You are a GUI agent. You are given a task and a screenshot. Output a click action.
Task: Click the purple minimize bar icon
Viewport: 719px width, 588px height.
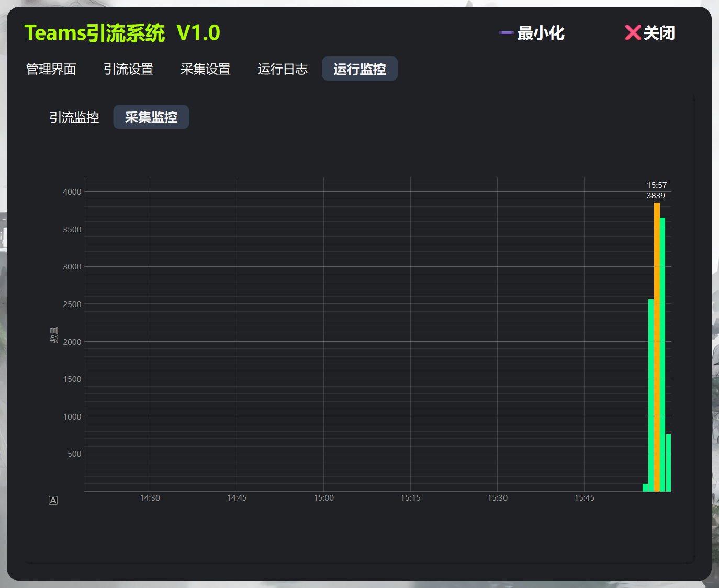[x=504, y=32]
